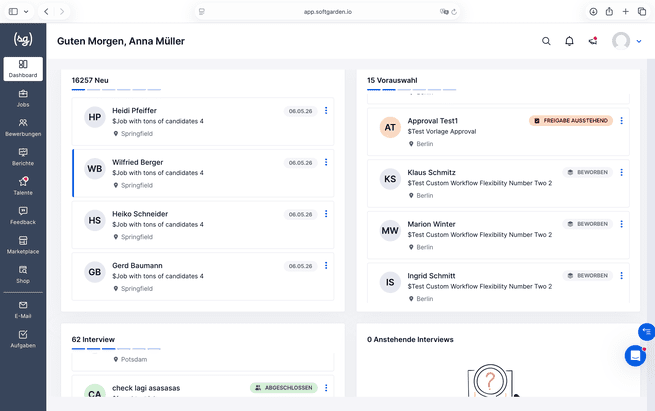Open Talente in the sidebar

point(23,186)
